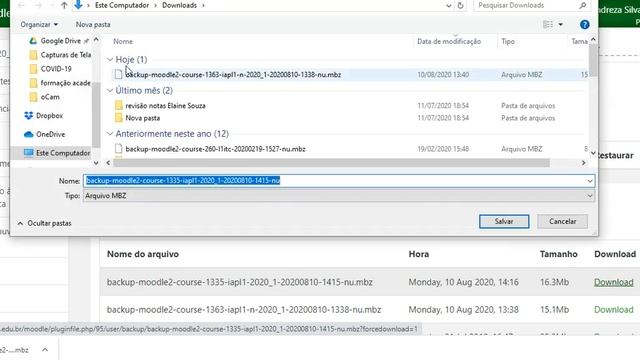This screenshot has height=360, width=640.
Task: Select formação acade folder in sidebar
Action: point(65,83)
